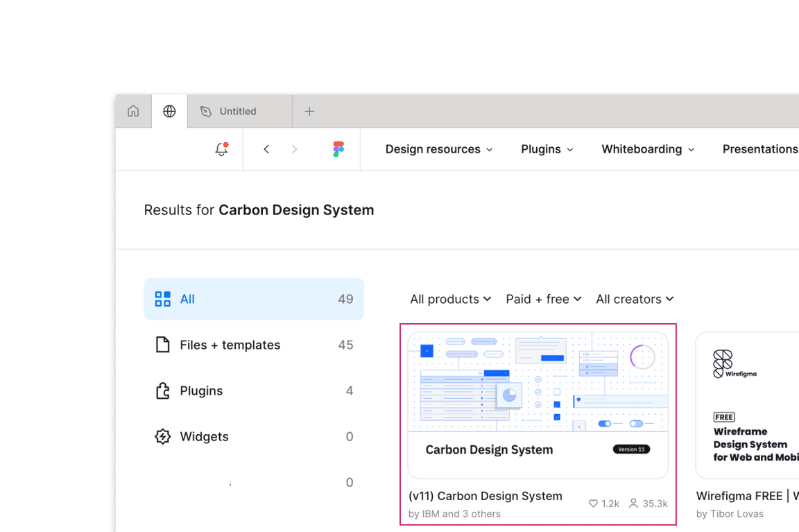799x532 pixels.
Task: Open the All creators dropdown
Action: pyautogui.click(x=635, y=299)
